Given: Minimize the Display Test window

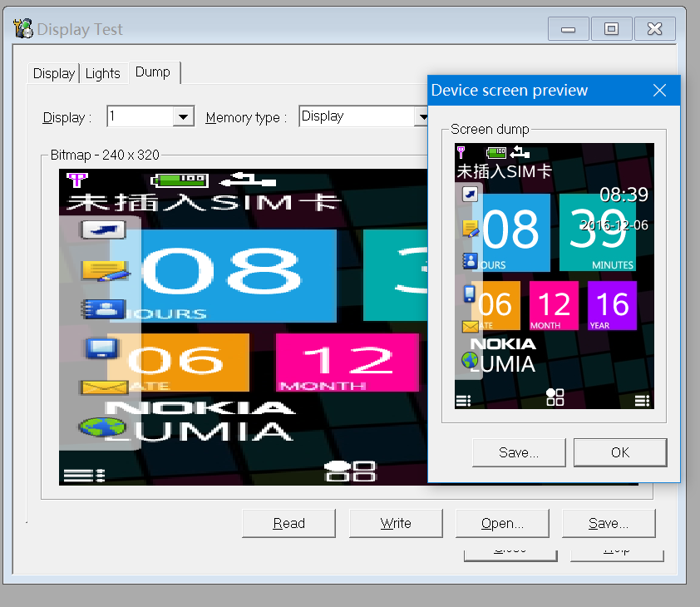Looking at the screenshot, I should pyautogui.click(x=569, y=29).
